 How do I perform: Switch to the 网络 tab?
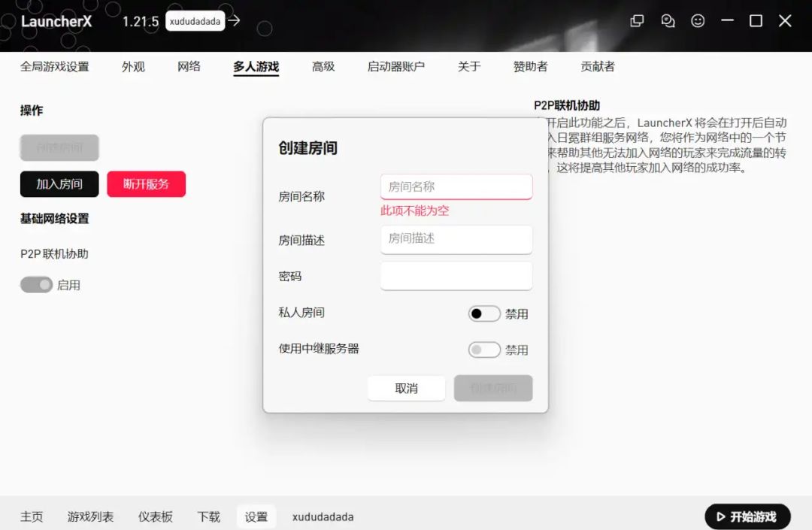click(x=189, y=66)
